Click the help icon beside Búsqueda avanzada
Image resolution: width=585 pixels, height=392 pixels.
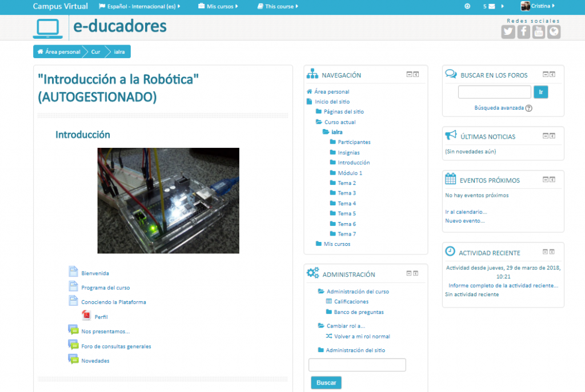(x=528, y=108)
